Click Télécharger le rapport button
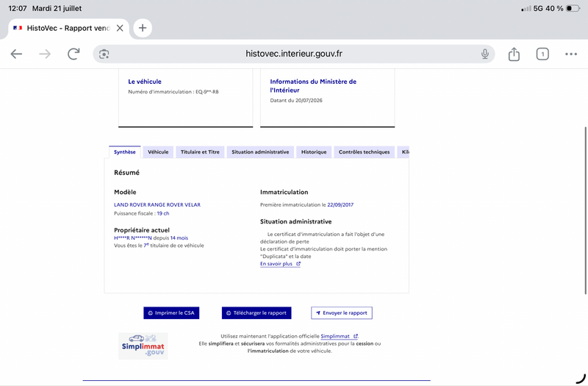588x386 pixels. tap(257, 313)
